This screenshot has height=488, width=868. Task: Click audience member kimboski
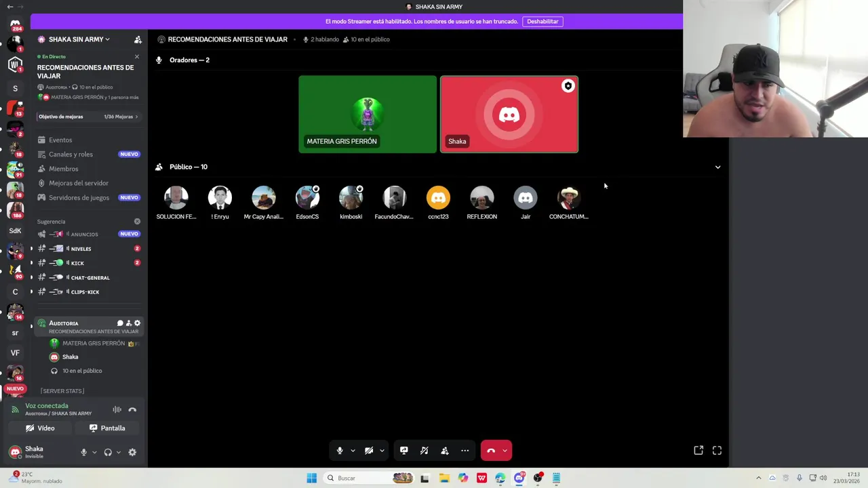coord(351,203)
